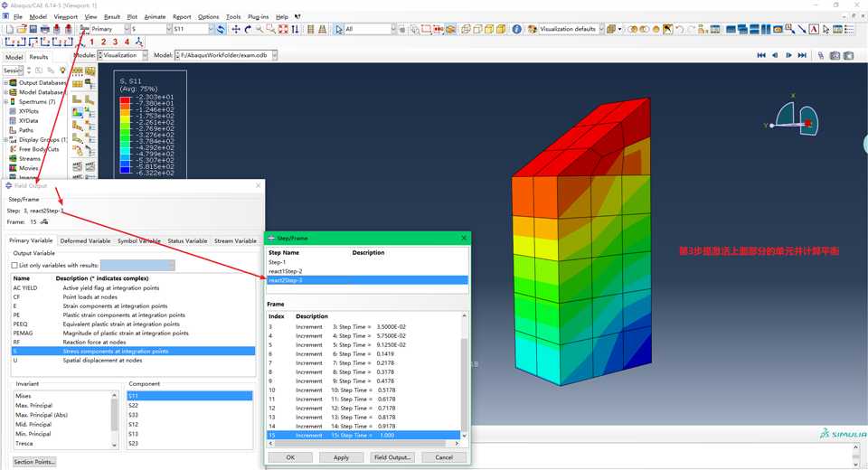Go to the first frame
This screenshot has height=470, width=868.
coord(760,55)
